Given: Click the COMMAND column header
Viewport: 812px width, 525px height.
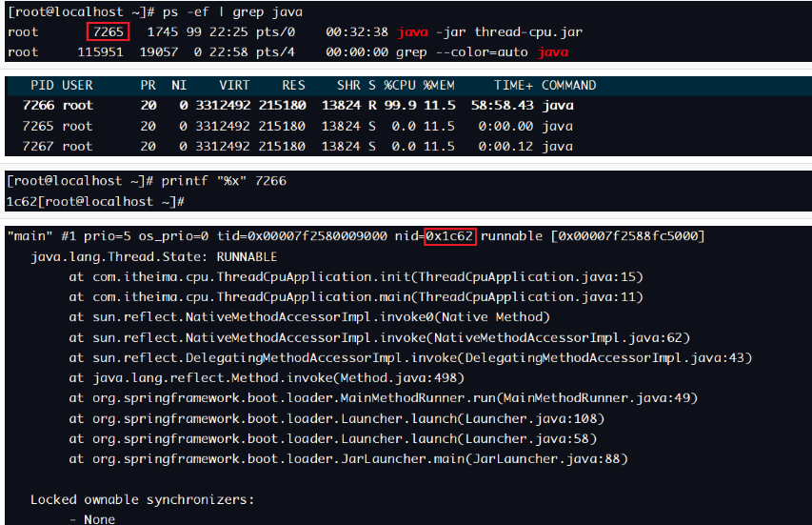Looking at the screenshot, I should point(568,86).
